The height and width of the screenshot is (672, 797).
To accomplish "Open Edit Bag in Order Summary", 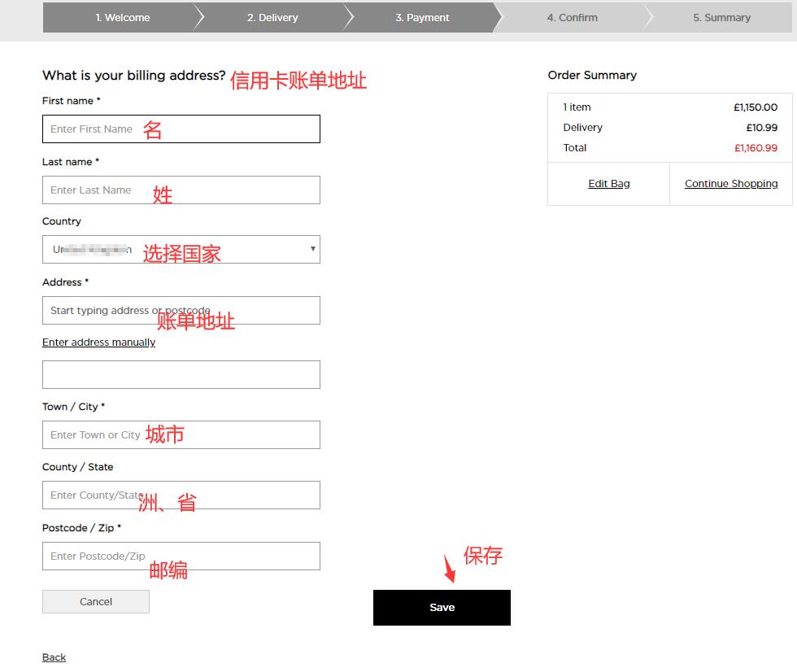I will click(x=608, y=184).
